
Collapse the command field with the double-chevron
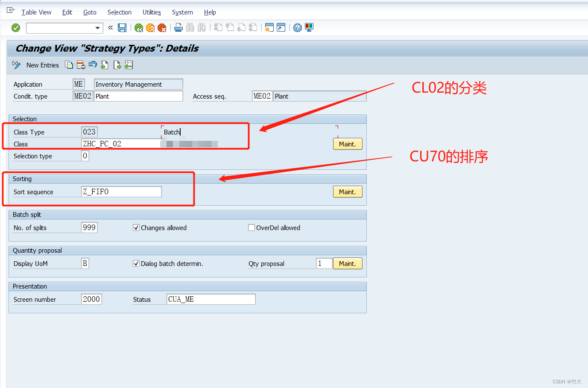click(110, 27)
